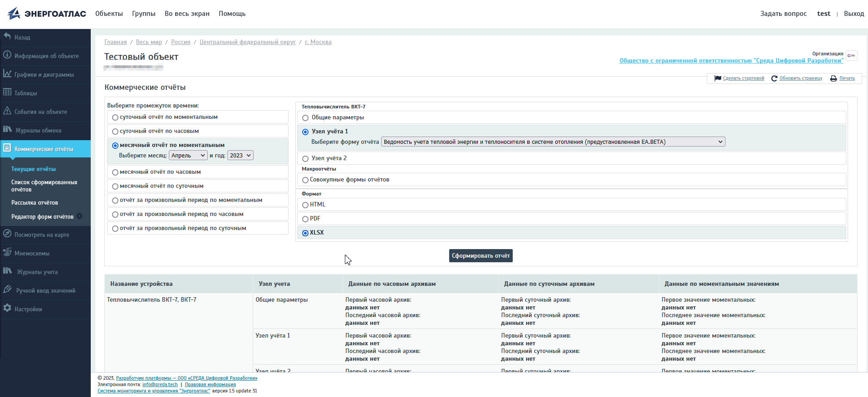Click the gear icon beside Редактор форм отчётов
Image resolution: width=868 pixels, height=397 pixels.
coord(79,216)
